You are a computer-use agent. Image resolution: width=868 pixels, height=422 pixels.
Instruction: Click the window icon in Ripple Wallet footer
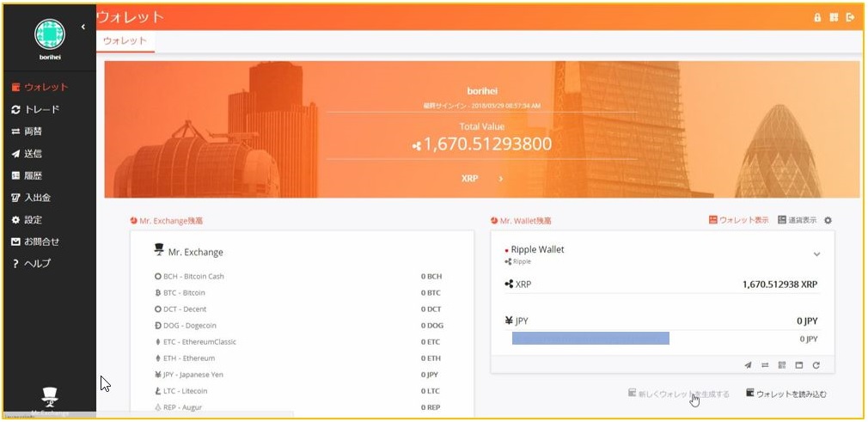[798, 365]
